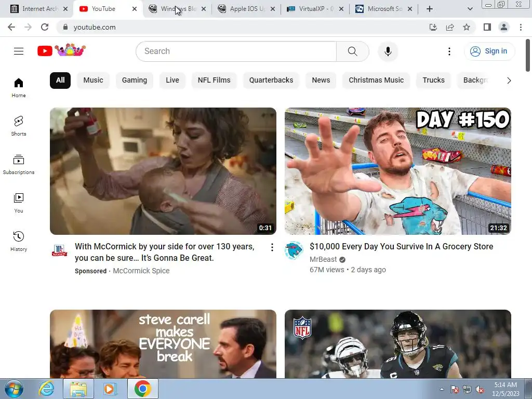Open options menu for McCormick ad

(272, 247)
